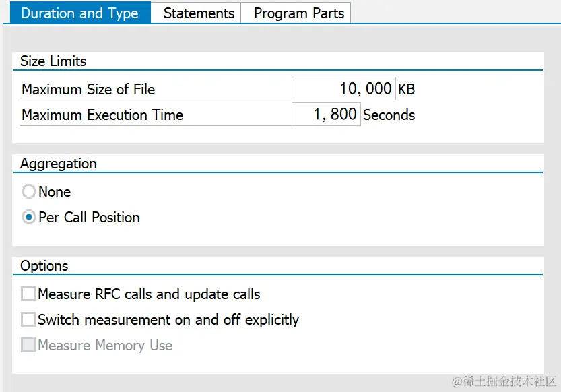The height and width of the screenshot is (392, 561).
Task: Click the Size Limits group heading
Action: click(53, 61)
